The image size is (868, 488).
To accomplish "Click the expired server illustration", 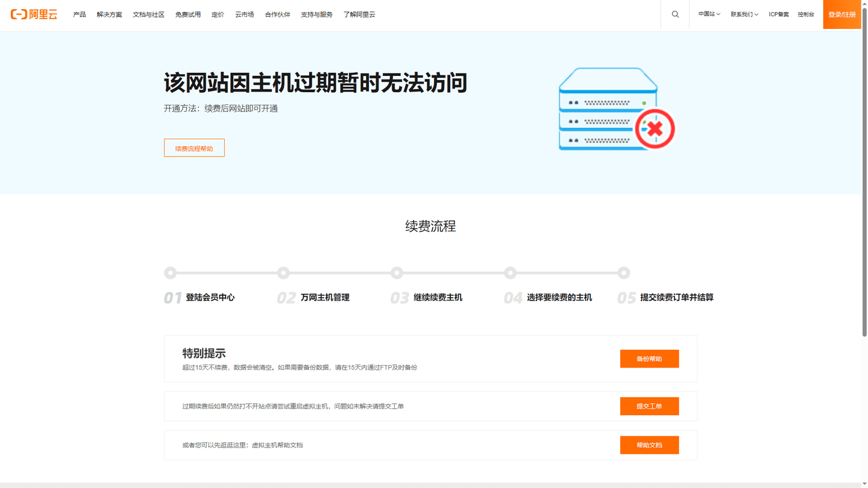I will pos(617,109).
